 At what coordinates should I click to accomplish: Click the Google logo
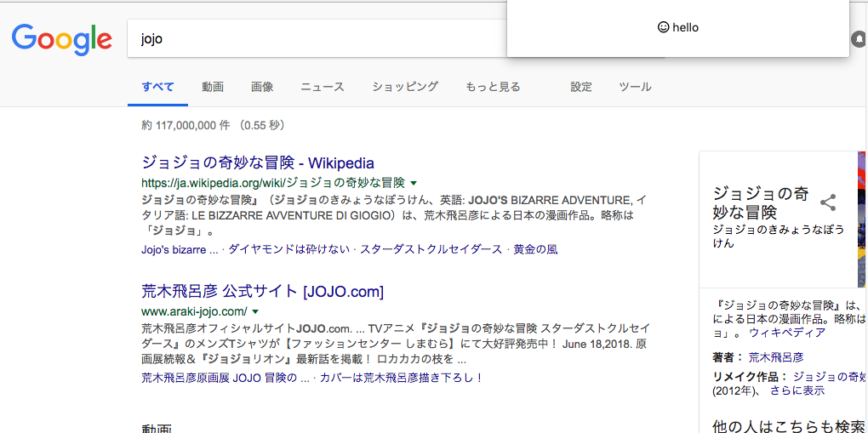(61, 39)
